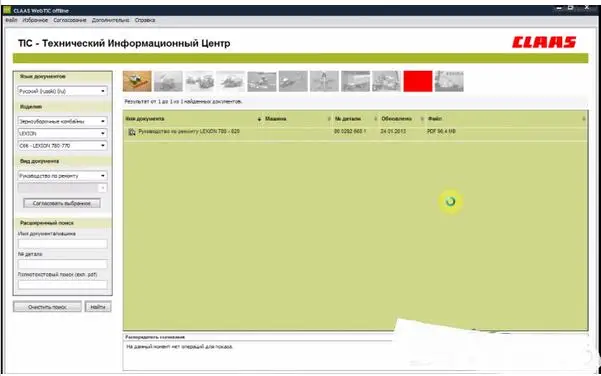Screen dimensions: 601x376
Task: Sort by the Файл column header
Action: pos(435,119)
